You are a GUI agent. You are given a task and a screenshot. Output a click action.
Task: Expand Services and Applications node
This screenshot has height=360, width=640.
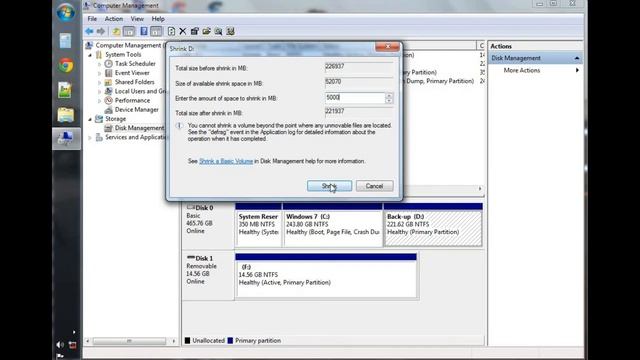[90, 138]
